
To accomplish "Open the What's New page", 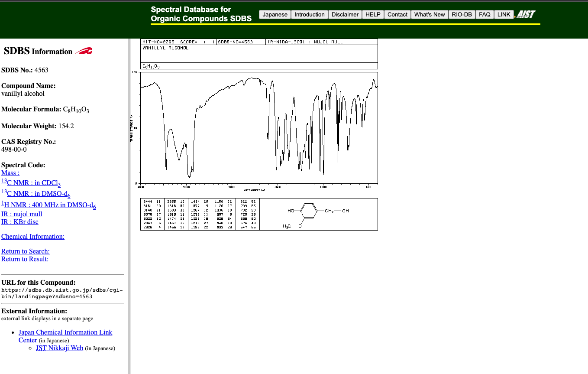I will pyautogui.click(x=430, y=14).
